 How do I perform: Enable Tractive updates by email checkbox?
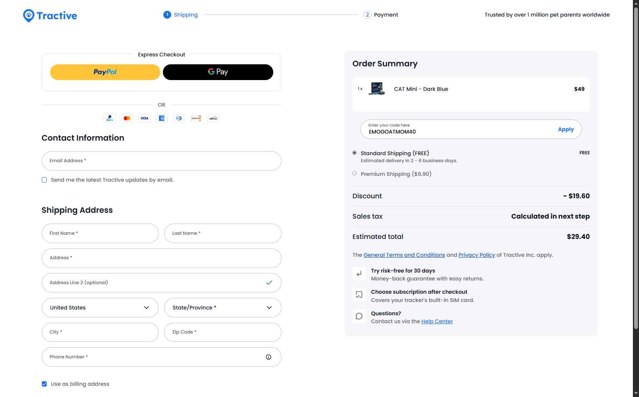point(44,180)
